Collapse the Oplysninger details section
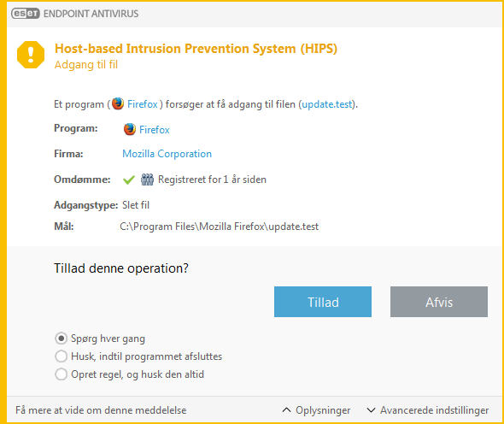 pyautogui.click(x=316, y=410)
